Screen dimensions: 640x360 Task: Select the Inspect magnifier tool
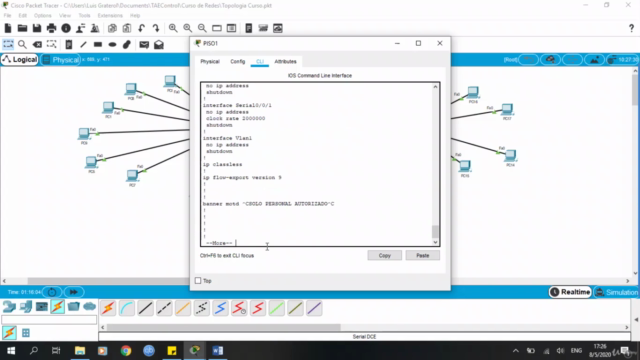[22, 44]
